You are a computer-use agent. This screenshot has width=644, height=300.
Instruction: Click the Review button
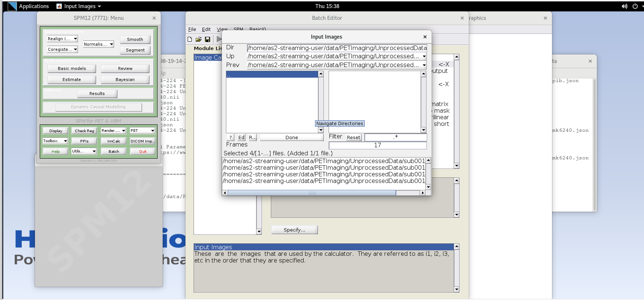pos(125,68)
